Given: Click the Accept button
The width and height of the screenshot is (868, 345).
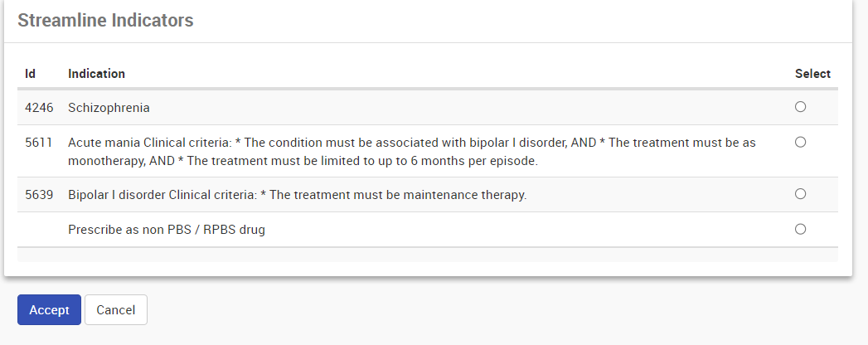Looking at the screenshot, I should [x=49, y=309].
